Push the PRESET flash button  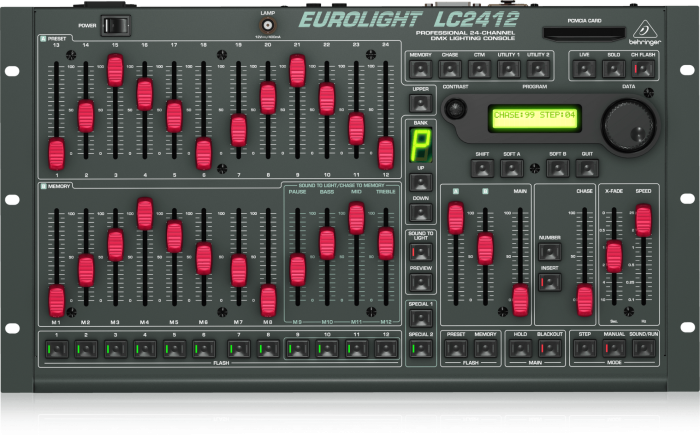pyautogui.click(x=456, y=349)
